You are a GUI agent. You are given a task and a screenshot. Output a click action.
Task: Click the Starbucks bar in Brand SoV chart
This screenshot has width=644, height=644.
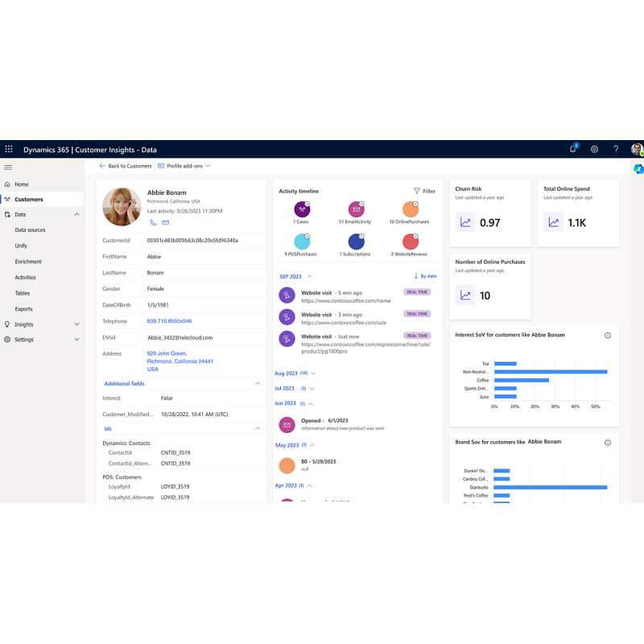pos(550,487)
